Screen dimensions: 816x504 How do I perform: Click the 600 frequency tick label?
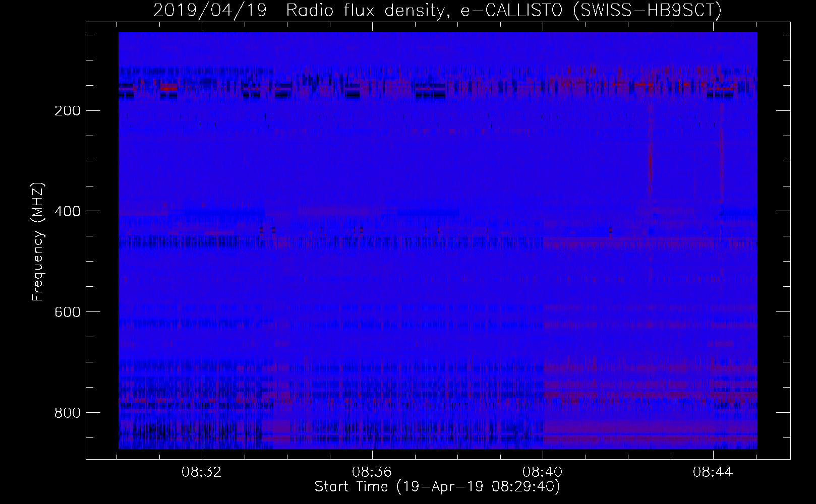[x=67, y=312]
